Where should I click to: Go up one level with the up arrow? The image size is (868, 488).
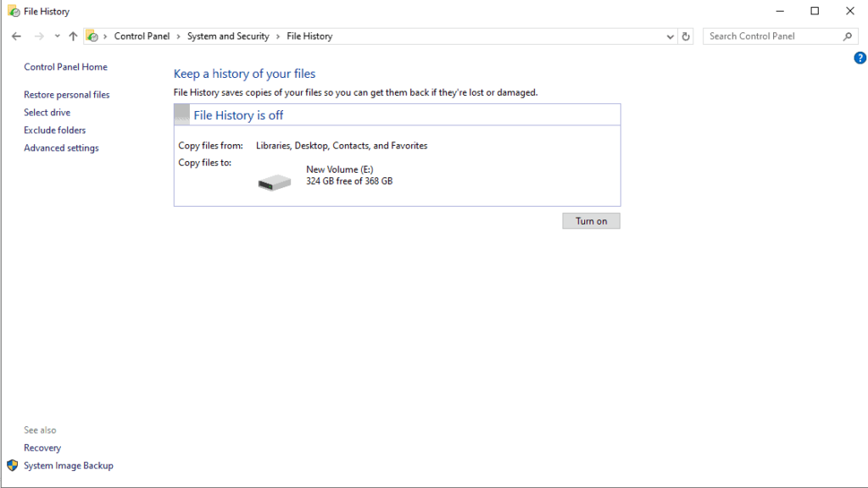pyautogui.click(x=73, y=36)
